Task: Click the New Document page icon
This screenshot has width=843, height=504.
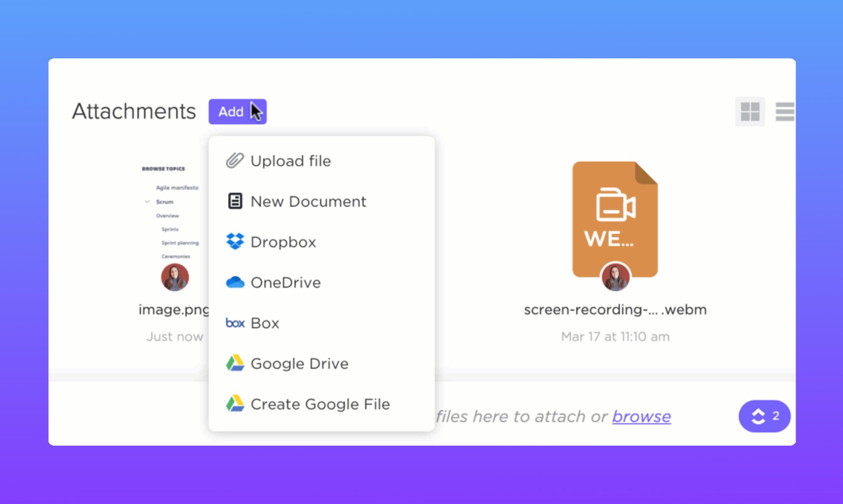Action: coord(235,201)
